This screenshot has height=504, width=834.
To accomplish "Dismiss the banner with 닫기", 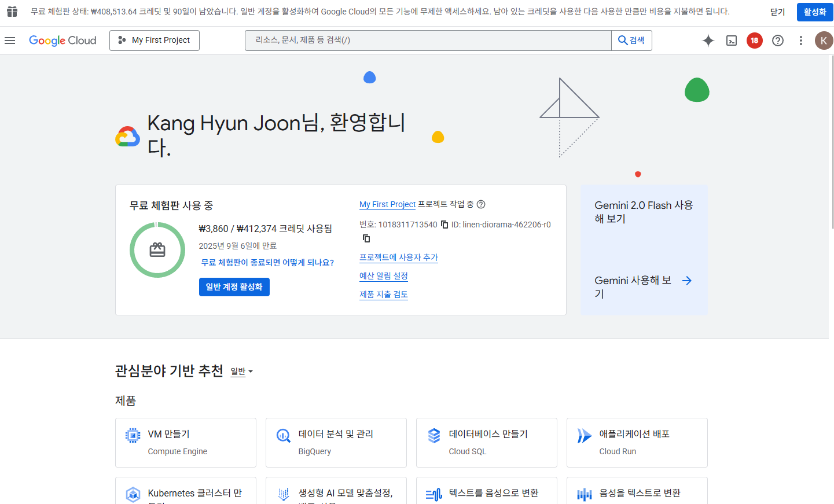I will 778,12.
